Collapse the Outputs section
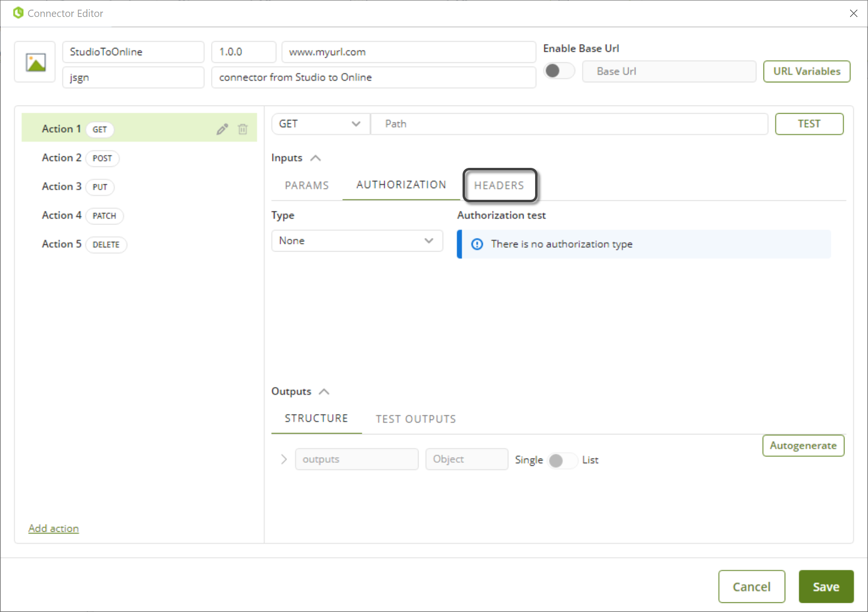 click(x=324, y=392)
